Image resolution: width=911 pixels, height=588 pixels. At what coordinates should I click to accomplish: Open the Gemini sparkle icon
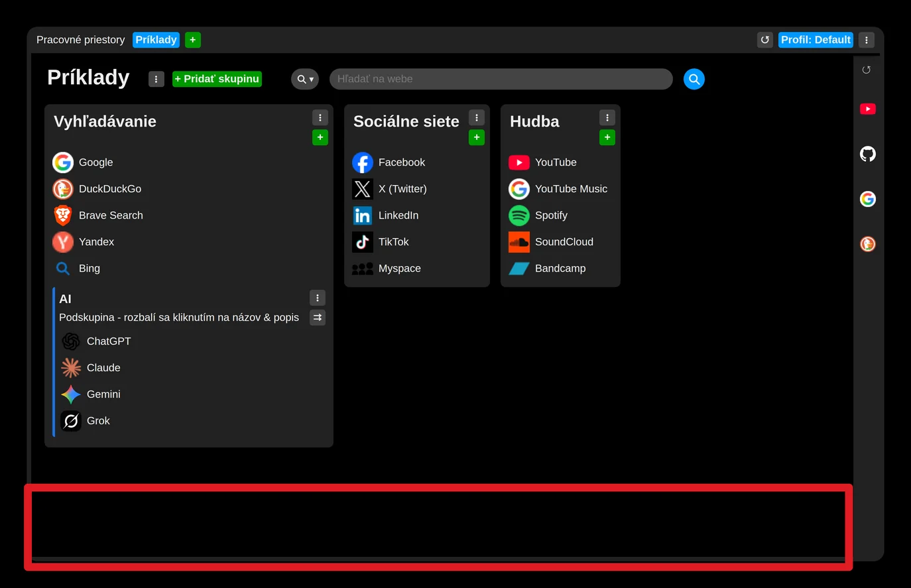[x=71, y=394]
